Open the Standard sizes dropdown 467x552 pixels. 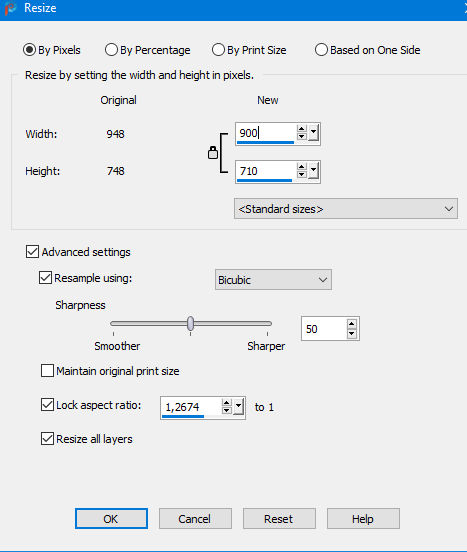click(346, 209)
